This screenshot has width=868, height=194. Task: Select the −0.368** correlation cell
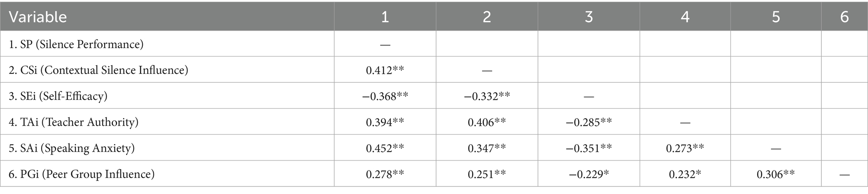pos(385,96)
